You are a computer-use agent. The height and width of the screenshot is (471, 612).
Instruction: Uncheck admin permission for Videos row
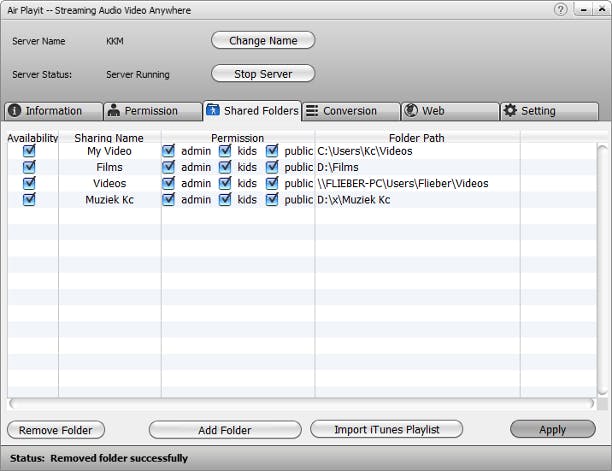(x=168, y=183)
